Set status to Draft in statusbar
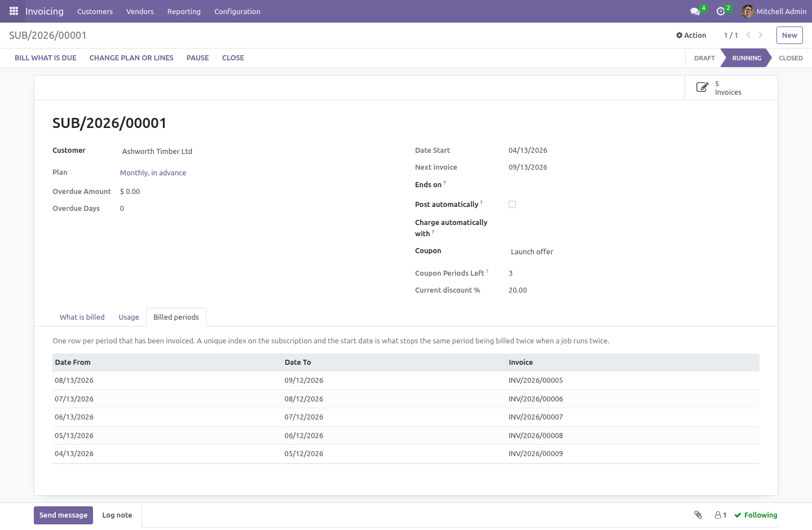 pos(704,58)
